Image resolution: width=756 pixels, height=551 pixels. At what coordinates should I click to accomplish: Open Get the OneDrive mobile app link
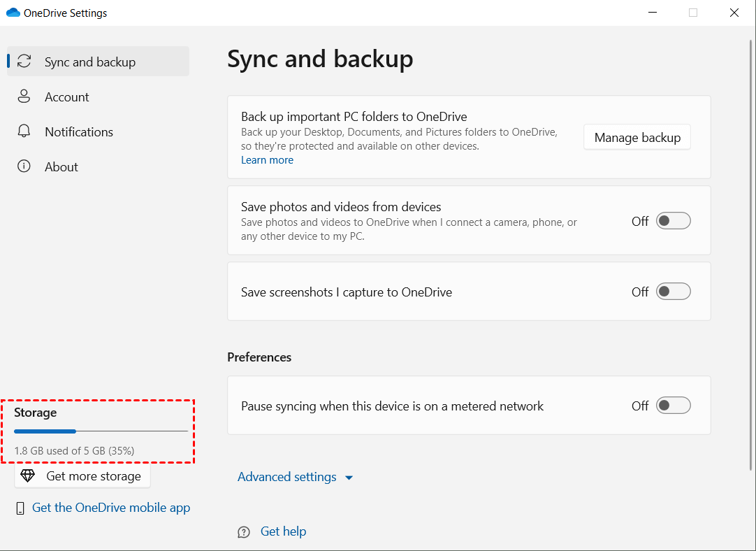click(x=111, y=508)
